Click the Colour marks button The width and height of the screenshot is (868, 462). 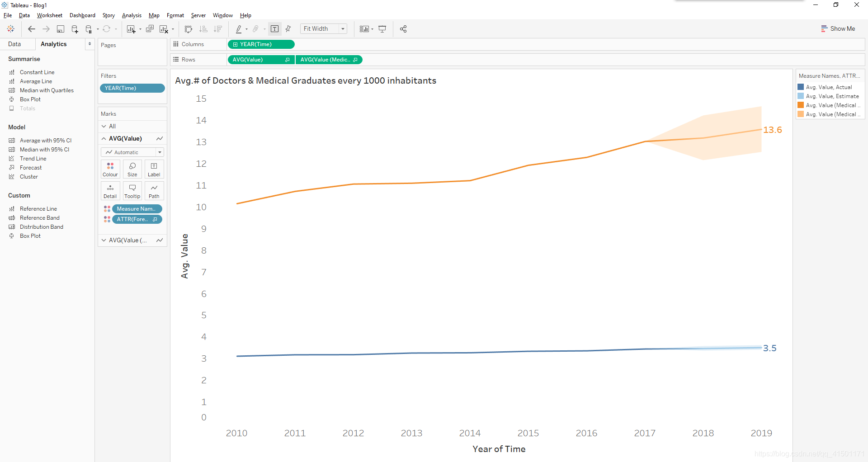click(x=110, y=170)
